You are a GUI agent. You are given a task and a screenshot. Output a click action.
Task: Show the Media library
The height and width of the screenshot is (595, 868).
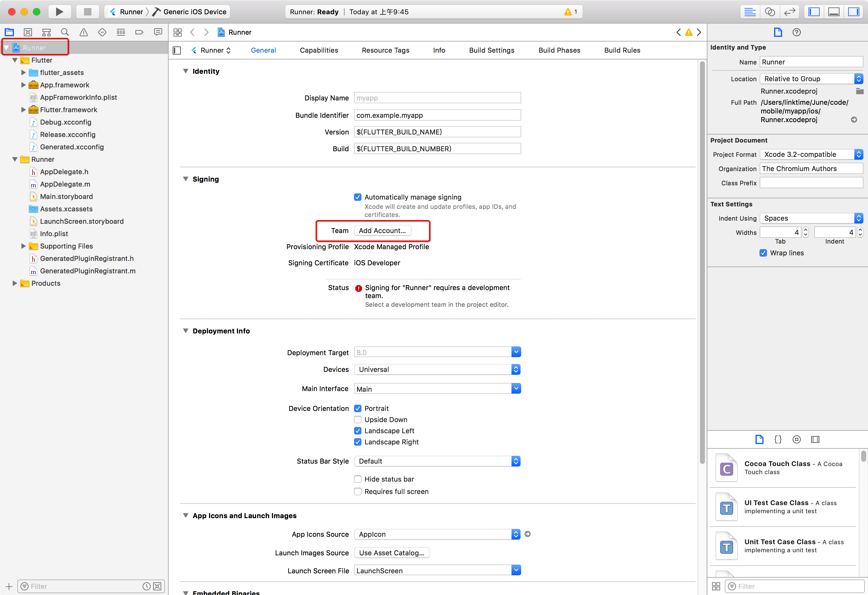815,439
